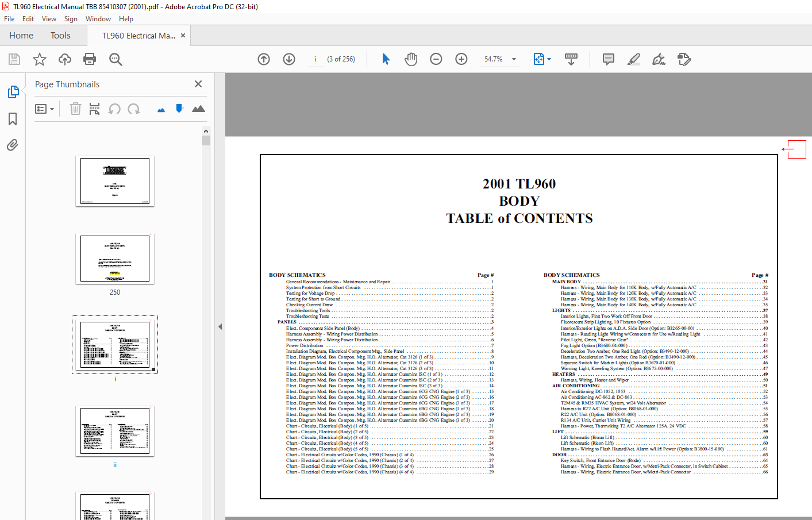Image resolution: width=812 pixels, height=520 pixels.
Task: Open the View menu
Action: [49, 19]
